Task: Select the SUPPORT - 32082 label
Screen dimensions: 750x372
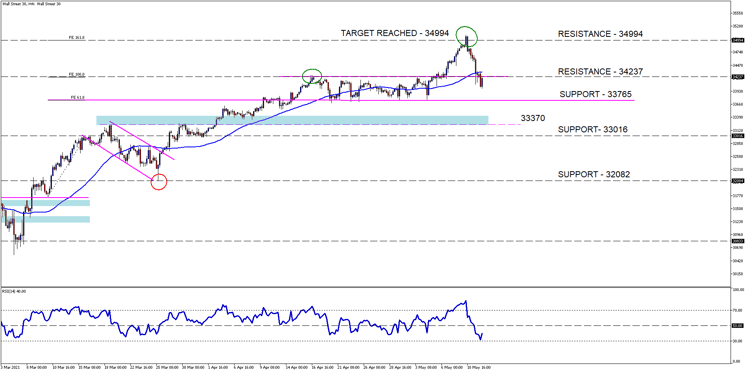Action: tap(594, 175)
